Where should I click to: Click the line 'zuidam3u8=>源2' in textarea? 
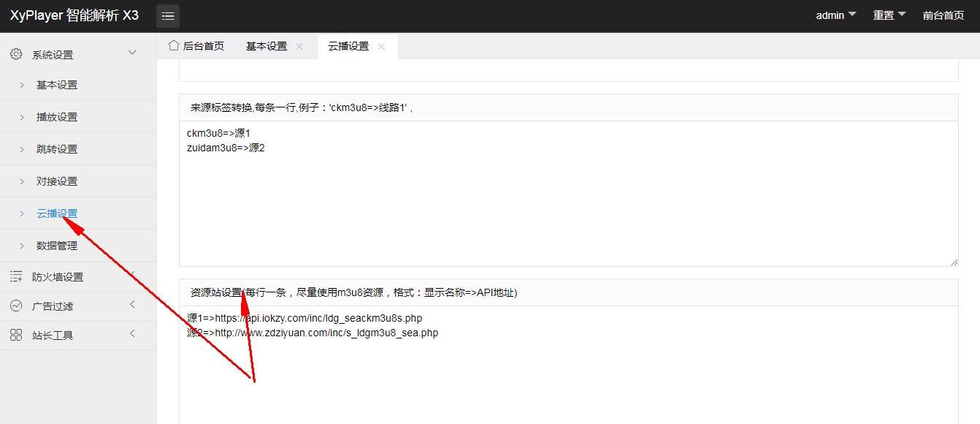point(226,148)
